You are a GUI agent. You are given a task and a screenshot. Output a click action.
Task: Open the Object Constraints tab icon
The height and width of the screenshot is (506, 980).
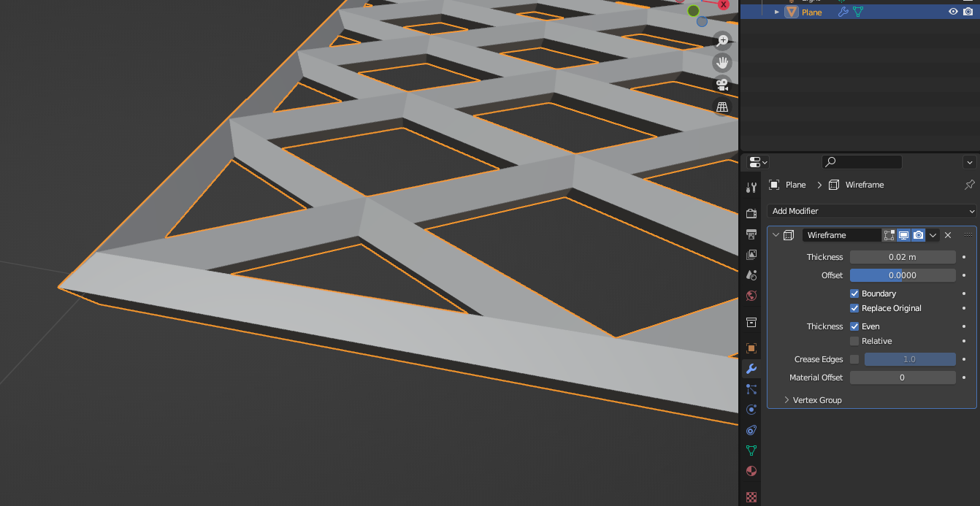(751, 430)
